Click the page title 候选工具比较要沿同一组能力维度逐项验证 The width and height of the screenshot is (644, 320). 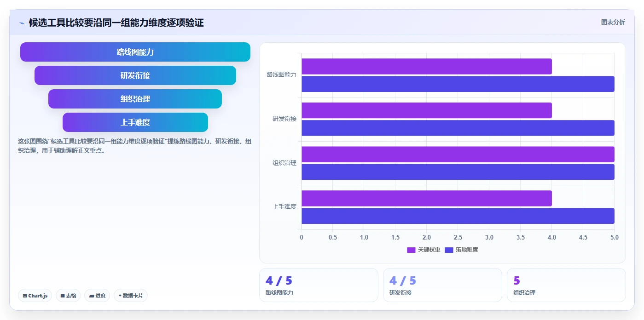[116, 23]
